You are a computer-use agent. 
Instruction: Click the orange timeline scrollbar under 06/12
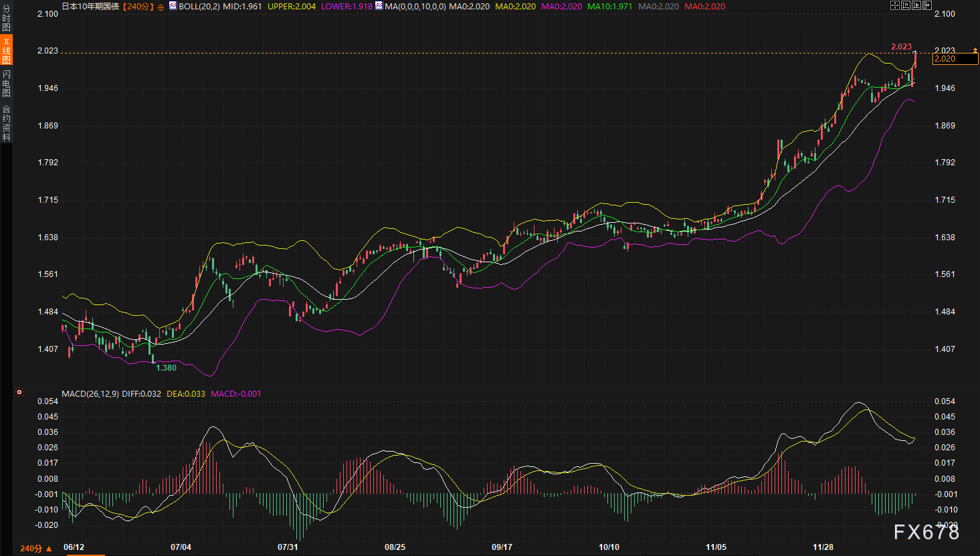(x=84, y=554)
